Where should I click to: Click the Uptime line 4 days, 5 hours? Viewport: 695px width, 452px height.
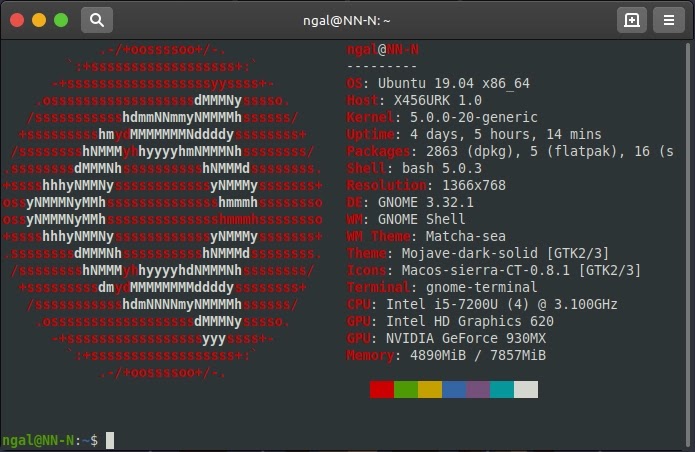click(x=473, y=134)
